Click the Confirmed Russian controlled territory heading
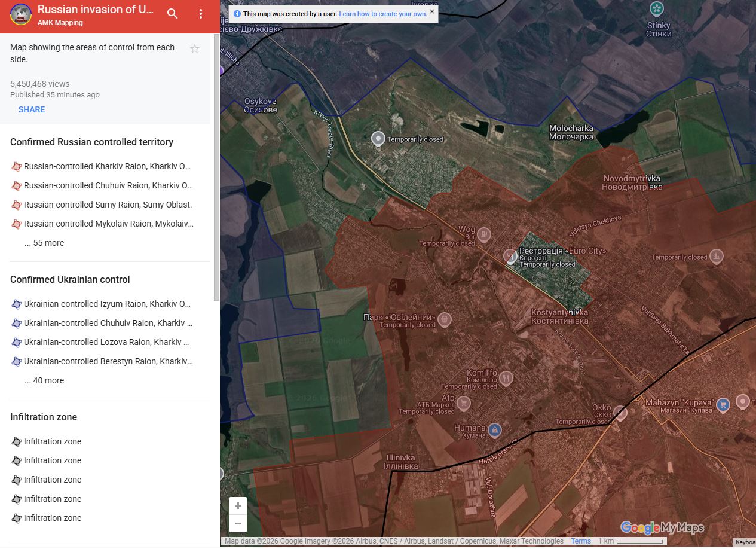 coord(91,142)
